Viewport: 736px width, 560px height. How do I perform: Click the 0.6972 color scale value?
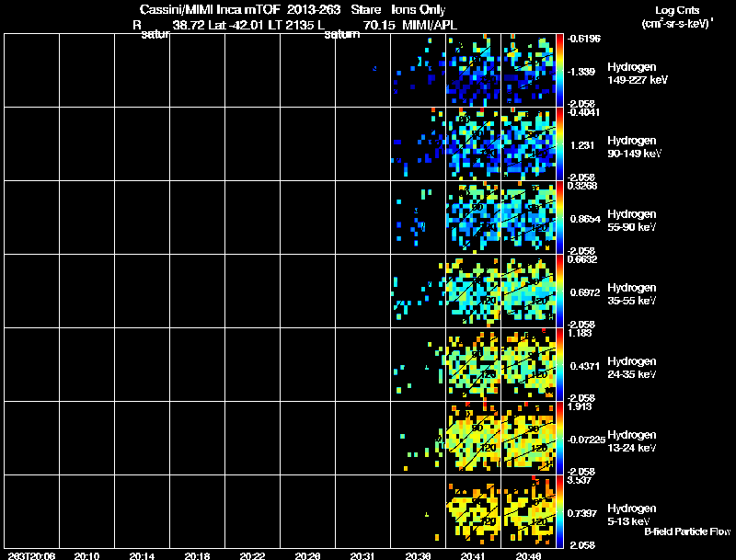[585, 292]
